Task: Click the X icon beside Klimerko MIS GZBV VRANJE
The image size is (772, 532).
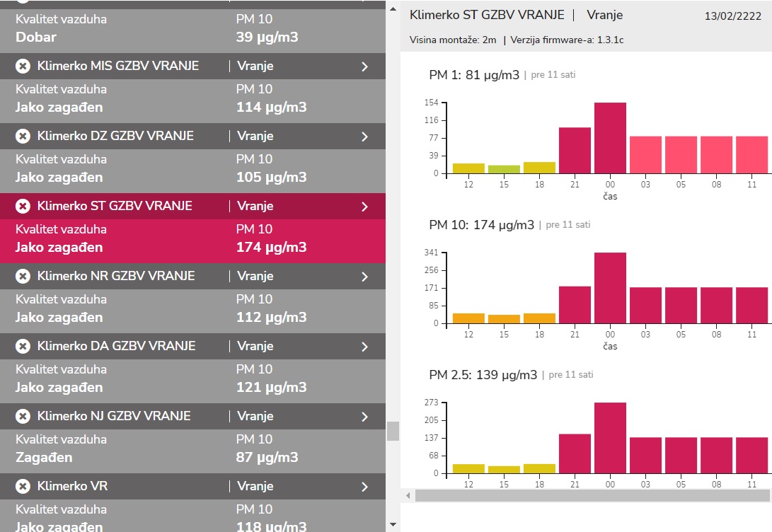Action: point(23,66)
